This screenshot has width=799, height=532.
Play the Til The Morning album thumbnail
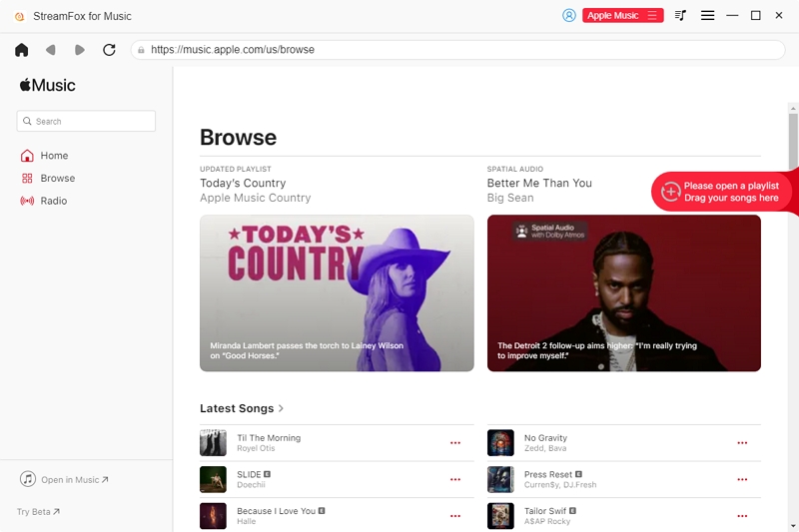coord(213,442)
